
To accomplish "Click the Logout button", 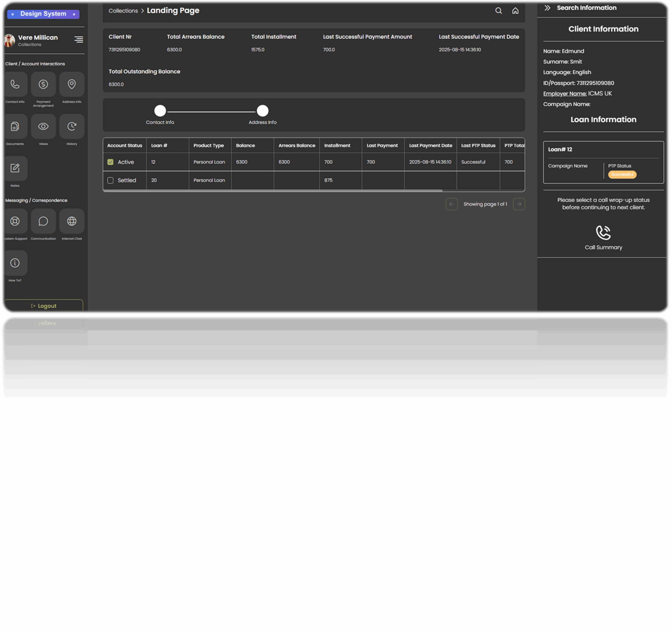I will (44, 306).
